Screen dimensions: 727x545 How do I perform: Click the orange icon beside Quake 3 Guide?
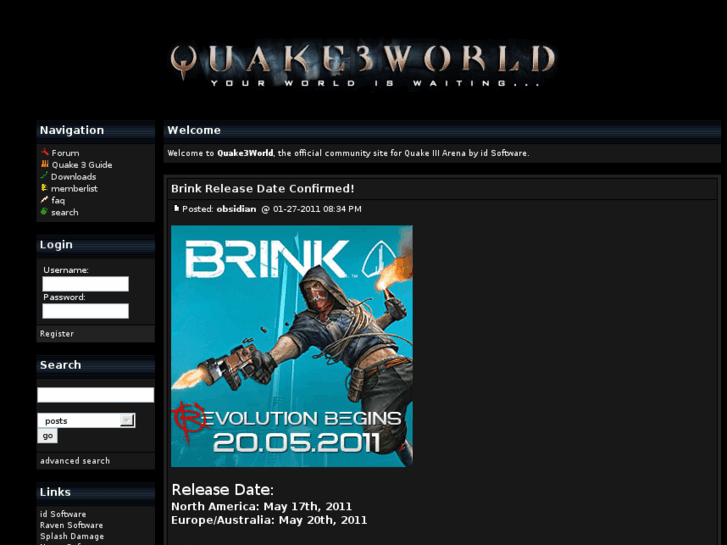tap(45, 164)
